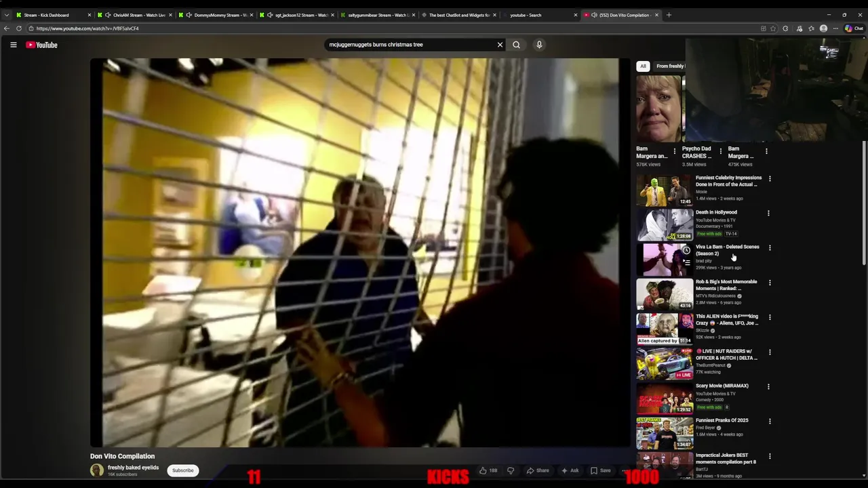Screen dimensions: 868x488
Task: Open freshly baked eyelids channel avatar
Action: 97,470
